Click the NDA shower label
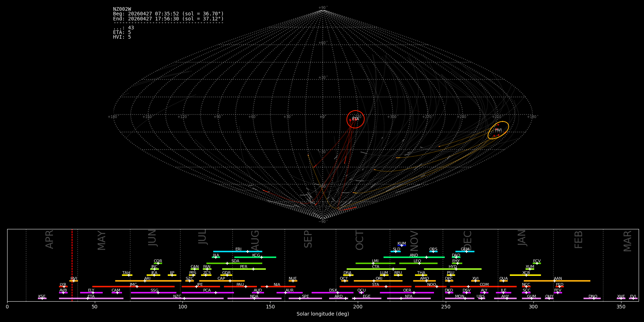 click(x=254, y=297)
